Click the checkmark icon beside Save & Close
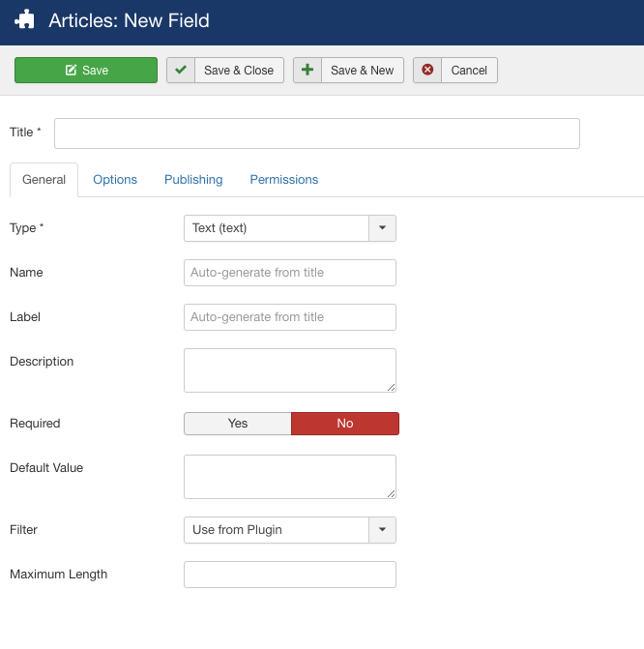The width and height of the screenshot is (644, 649). point(181,71)
